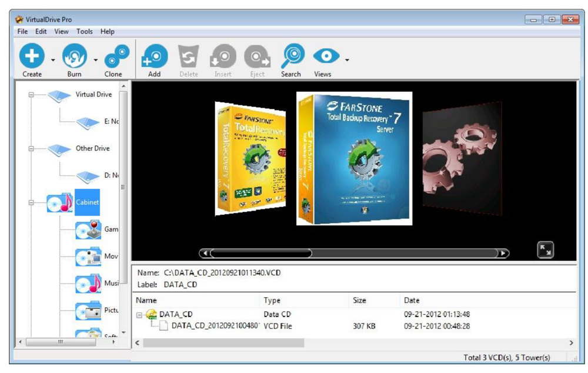
Task: Click the cover flow scrollbar thumb
Action: [261, 254]
